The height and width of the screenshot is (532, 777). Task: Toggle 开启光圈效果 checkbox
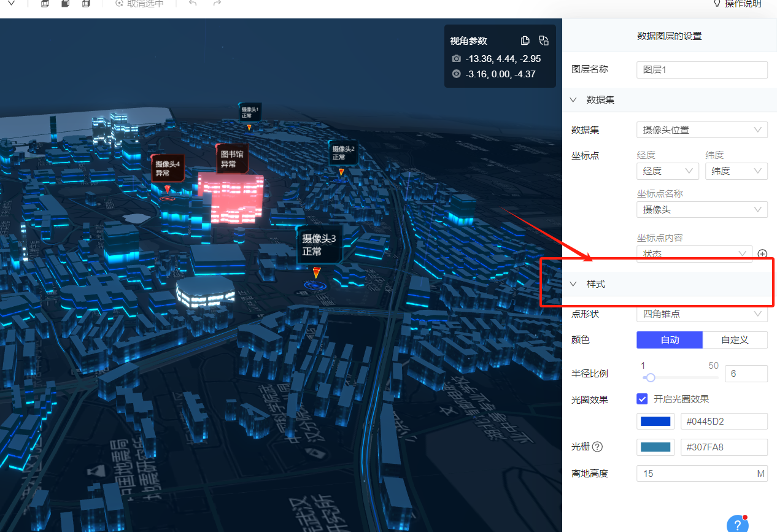[642, 399]
